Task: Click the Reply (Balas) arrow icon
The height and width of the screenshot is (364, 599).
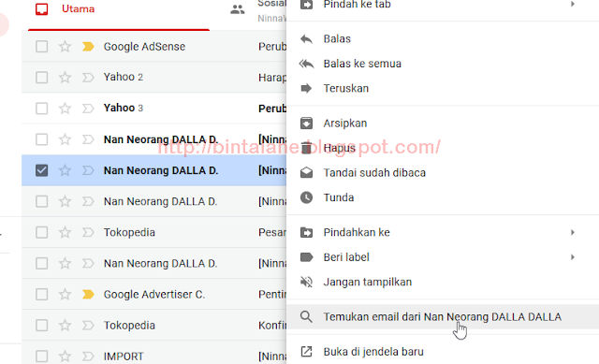Action: [x=306, y=39]
